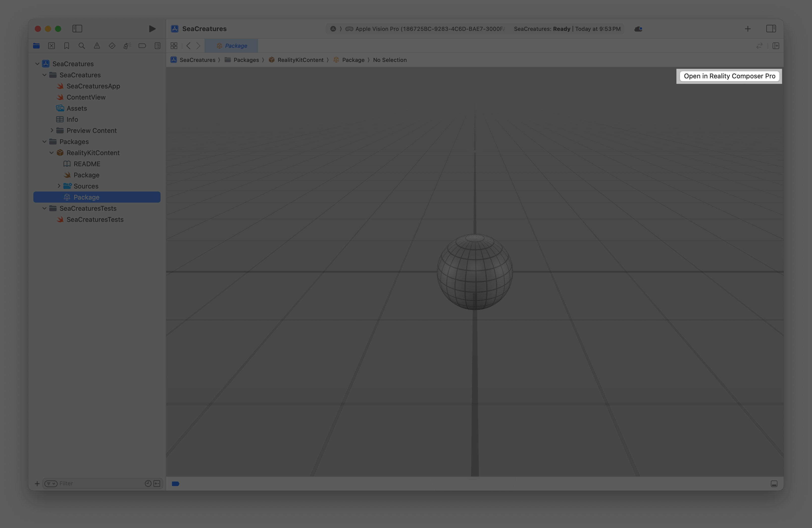Show the Issue navigator warning icon
812x528 pixels.
[97, 45]
